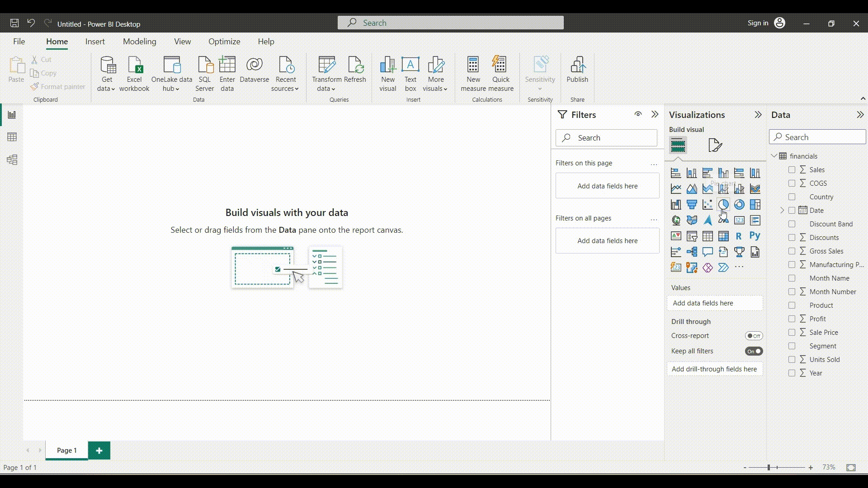Open Transform data dropdown
The image size is (868, 488).
coord(326,74)
